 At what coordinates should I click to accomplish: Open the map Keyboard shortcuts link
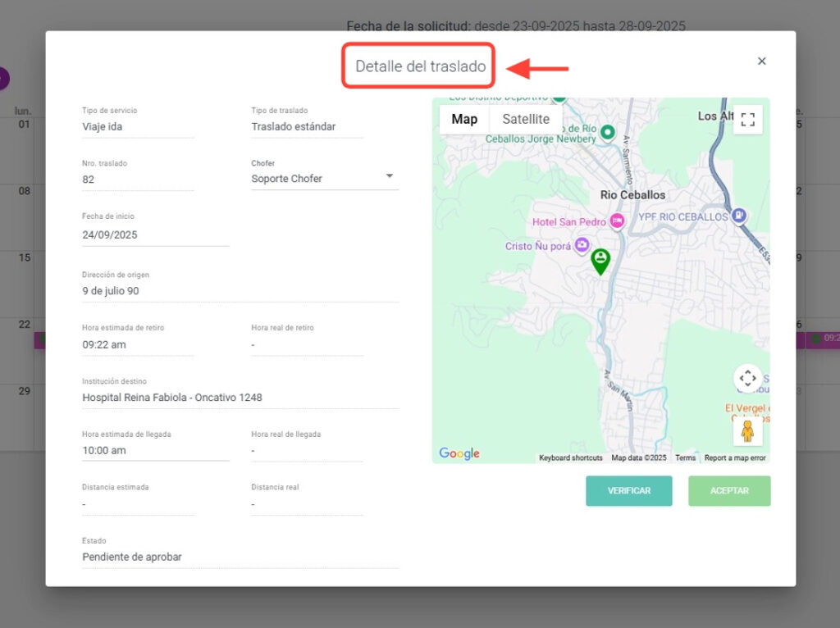tap(570, 458)
